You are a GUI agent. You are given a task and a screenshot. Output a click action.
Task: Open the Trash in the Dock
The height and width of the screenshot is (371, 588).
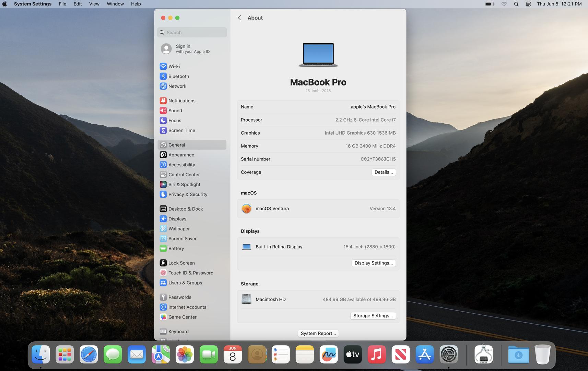click(542, 355)
